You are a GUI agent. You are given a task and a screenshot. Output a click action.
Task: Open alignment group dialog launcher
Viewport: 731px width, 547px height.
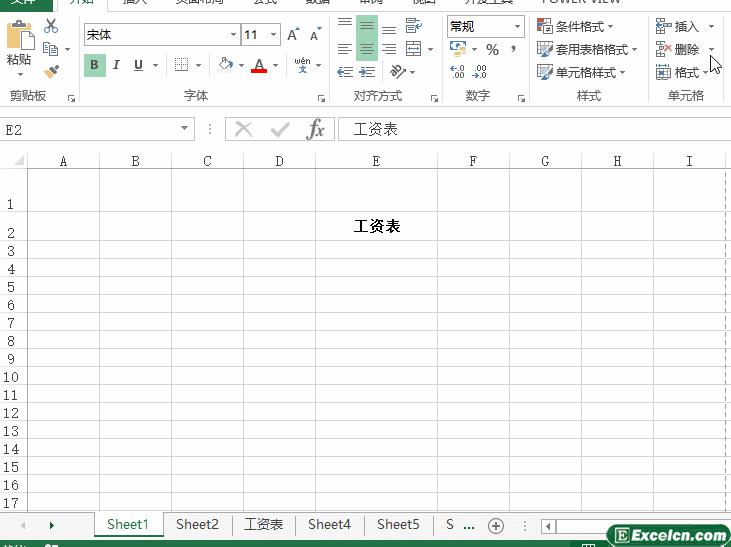click(434, 98)
